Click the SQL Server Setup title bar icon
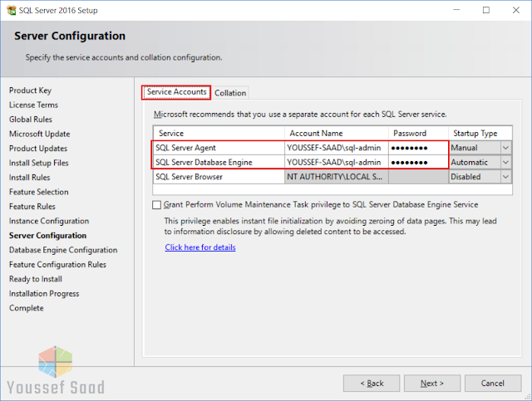 (11, 10)
